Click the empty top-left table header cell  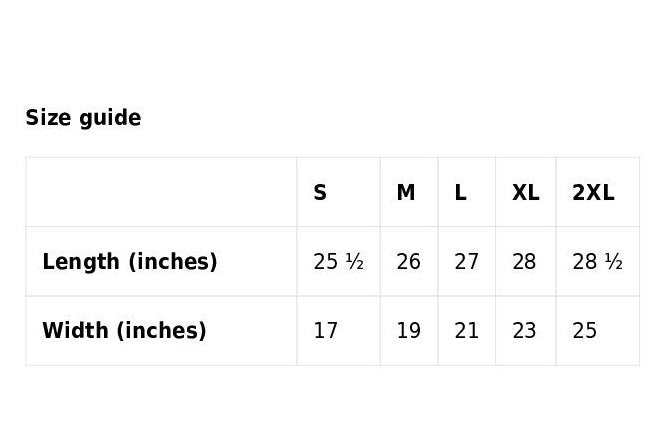161,192
